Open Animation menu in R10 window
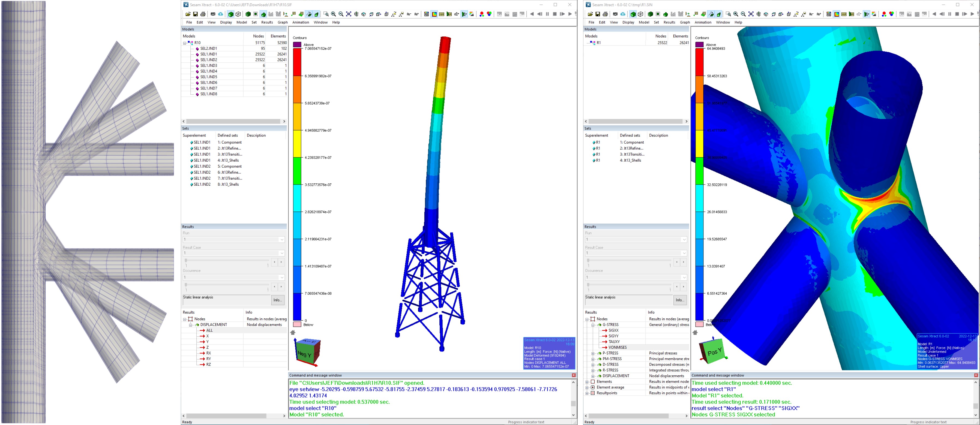Image resolution: width=980 pixels, height=425 pixels. click(x=301, y=22)
